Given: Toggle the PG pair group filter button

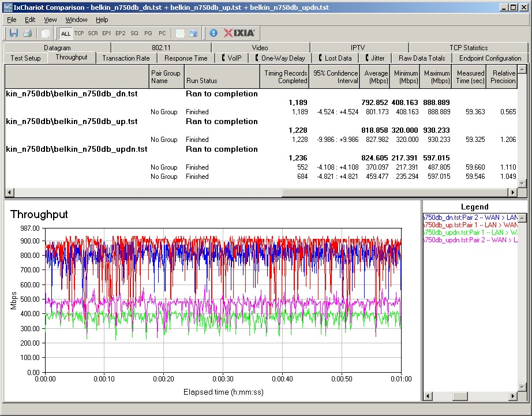Looking at the screenshot, I should point(148,33).
